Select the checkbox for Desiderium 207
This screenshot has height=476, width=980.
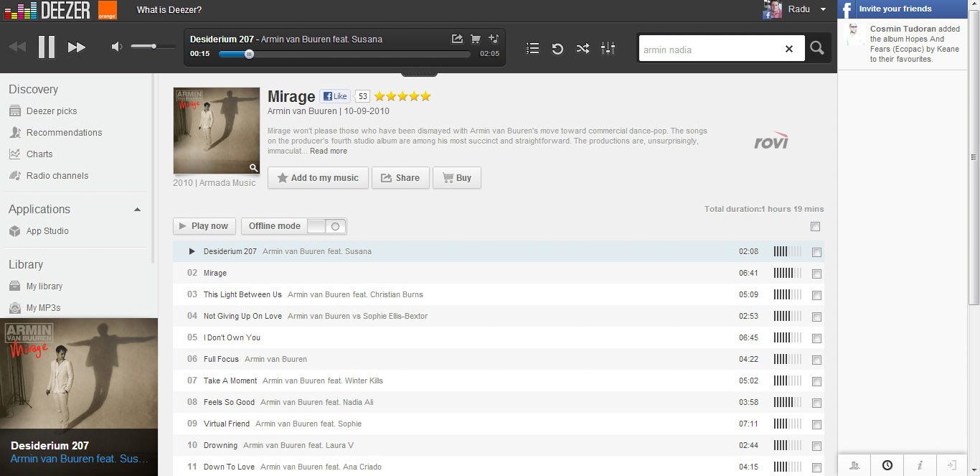tap(817, 252)
